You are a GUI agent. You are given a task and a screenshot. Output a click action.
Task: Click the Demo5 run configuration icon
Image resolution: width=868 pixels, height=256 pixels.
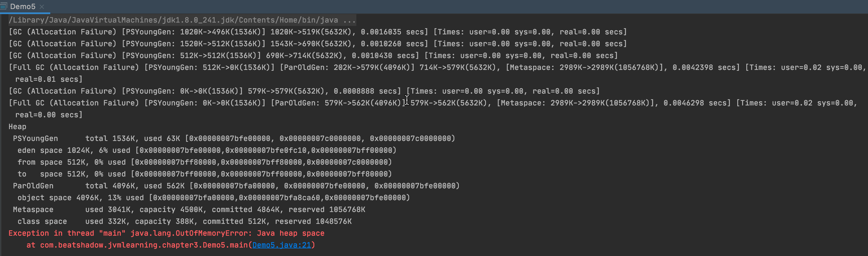[3, 6]
